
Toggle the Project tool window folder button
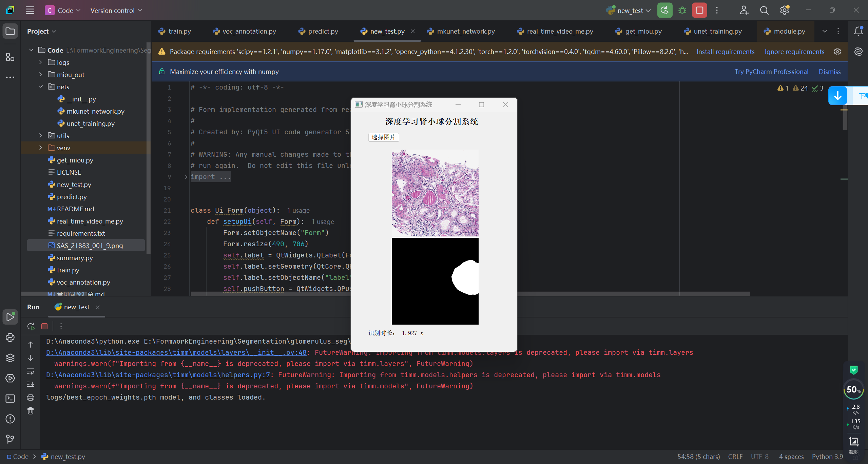[10, 31]
